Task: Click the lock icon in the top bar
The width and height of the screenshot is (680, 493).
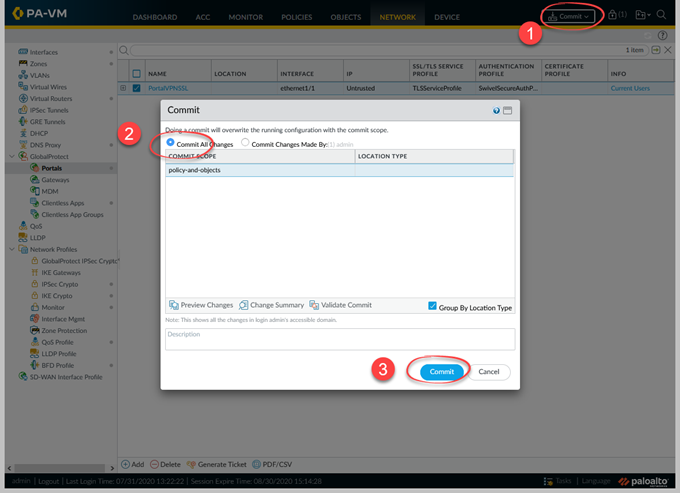Action: pyautogui.click(x=613, y=16)
